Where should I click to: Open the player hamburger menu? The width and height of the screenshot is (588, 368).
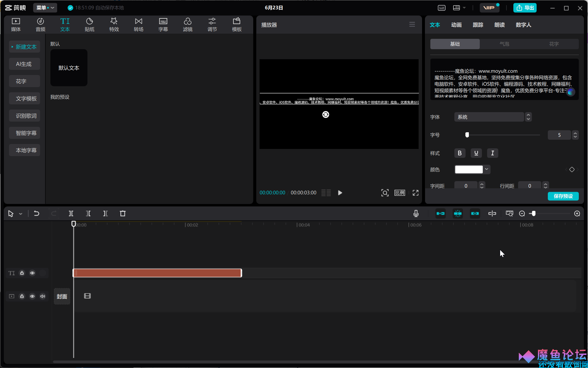click(x=412, y=25)
